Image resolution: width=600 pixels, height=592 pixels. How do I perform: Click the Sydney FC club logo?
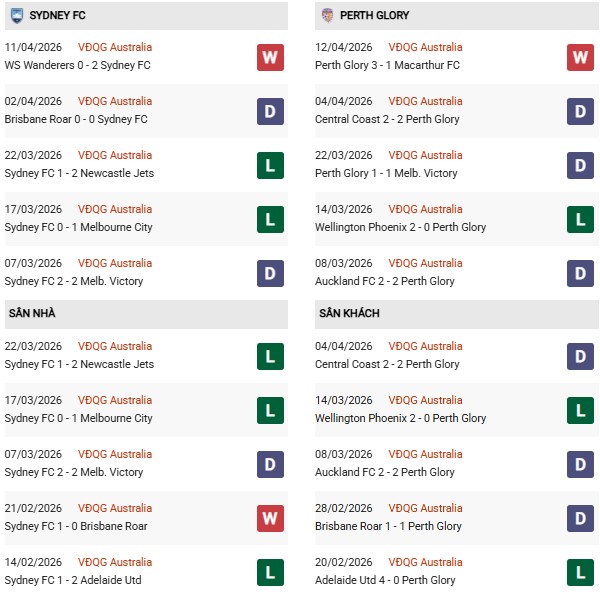pyautogui.click(x=16, y=16)
